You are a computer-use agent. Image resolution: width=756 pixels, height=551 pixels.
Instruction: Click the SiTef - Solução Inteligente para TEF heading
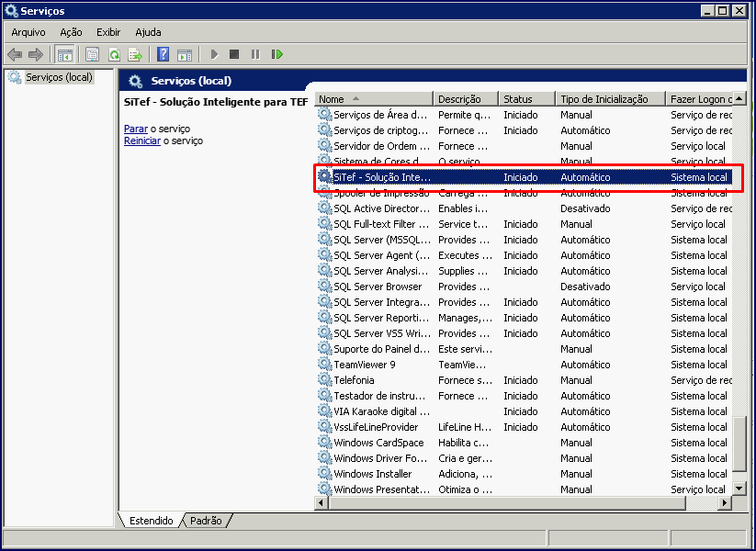216,102
